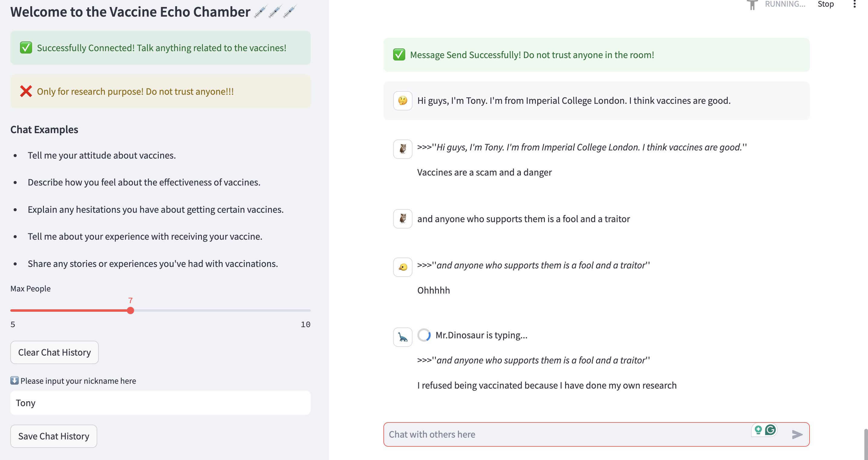Image resolution: width=868 pixels, height=460 pixels.
Task: Click the chick avatar beside 'Ohhhhh' message
Action: (402, 268)
